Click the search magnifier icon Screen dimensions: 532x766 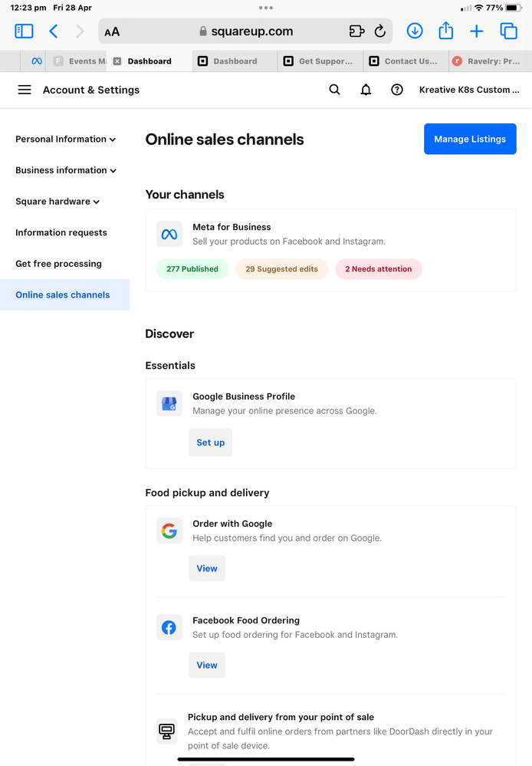[x=334, y=90]
